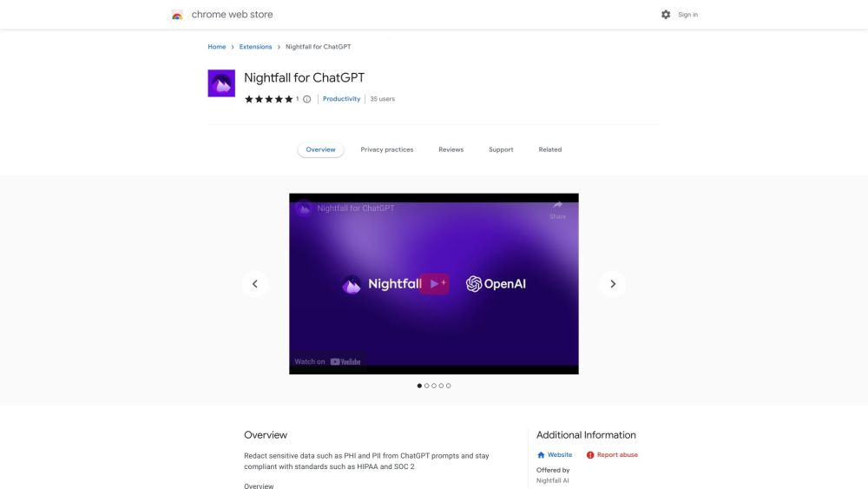Show the previous carousel slide
Image resolution: width=868 pixels, height=489 pixels.
pos(254,284)
